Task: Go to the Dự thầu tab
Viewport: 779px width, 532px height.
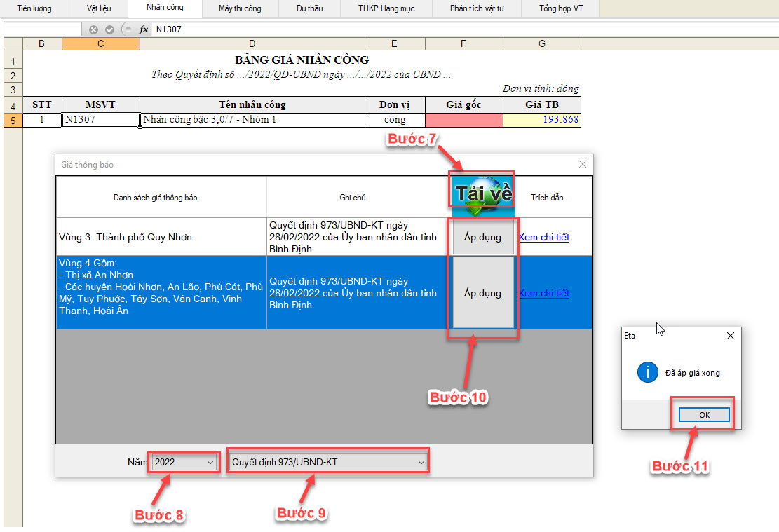Action: [x=309, y=8]
